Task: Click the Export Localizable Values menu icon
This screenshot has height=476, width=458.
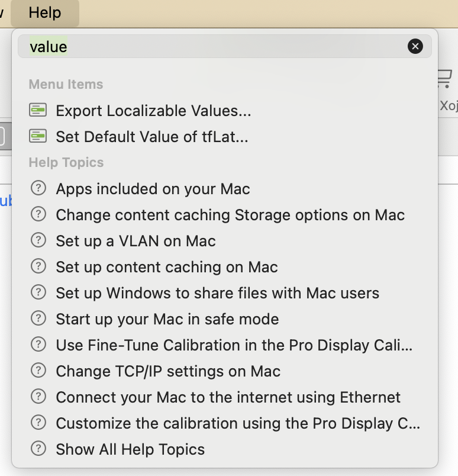Action: click(x=38, y=110)
